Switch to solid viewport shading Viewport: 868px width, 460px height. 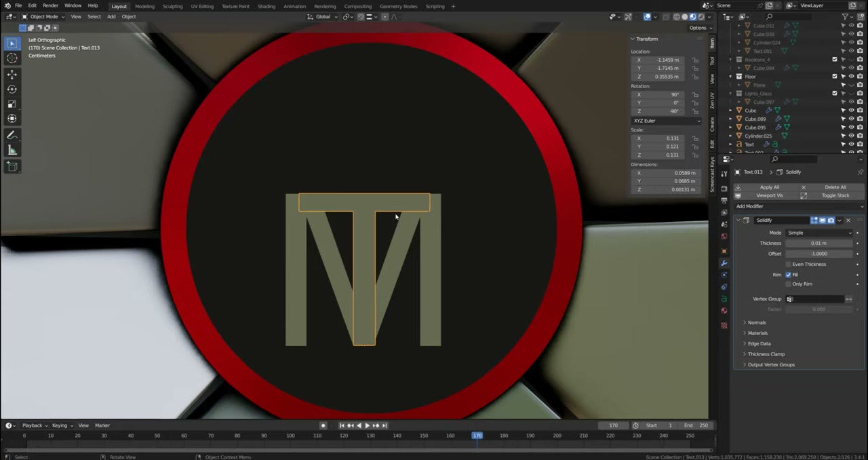pos(685,17)
